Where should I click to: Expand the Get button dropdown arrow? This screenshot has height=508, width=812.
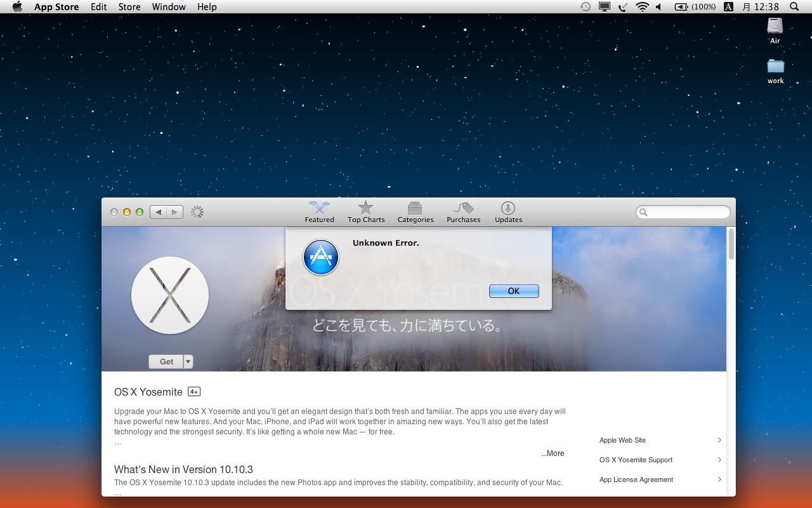coord(188,361)
